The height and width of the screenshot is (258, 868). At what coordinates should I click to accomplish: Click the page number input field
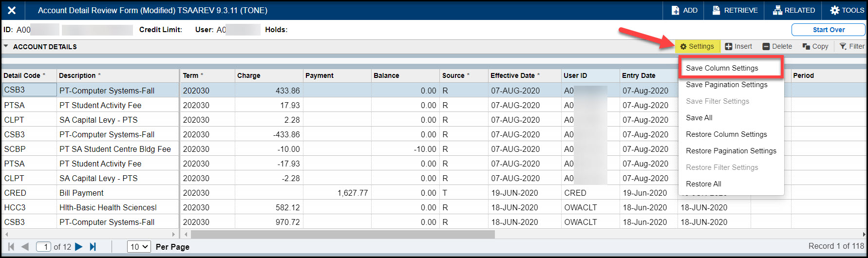44,247
